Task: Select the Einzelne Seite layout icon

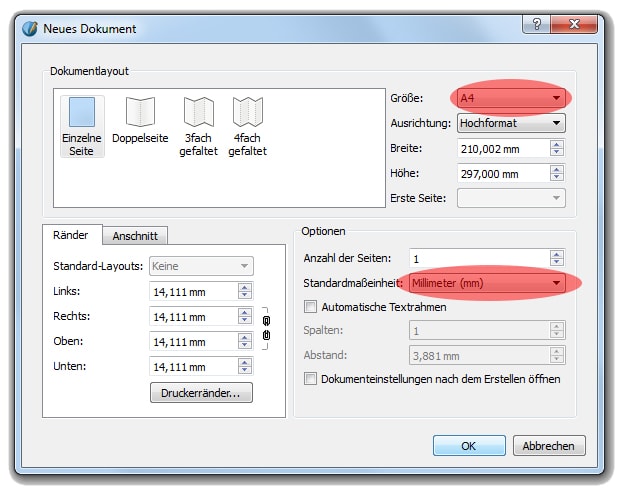Action: point(82,112)
